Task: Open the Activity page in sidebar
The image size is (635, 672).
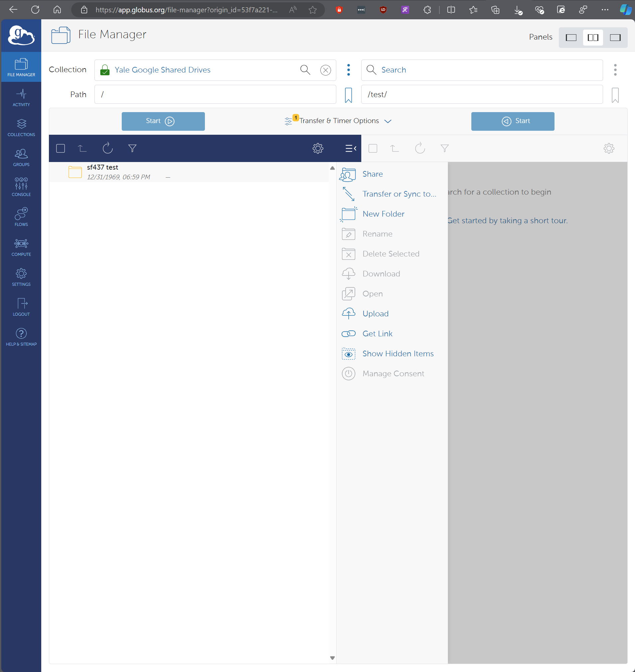Action: click(21, 97)
